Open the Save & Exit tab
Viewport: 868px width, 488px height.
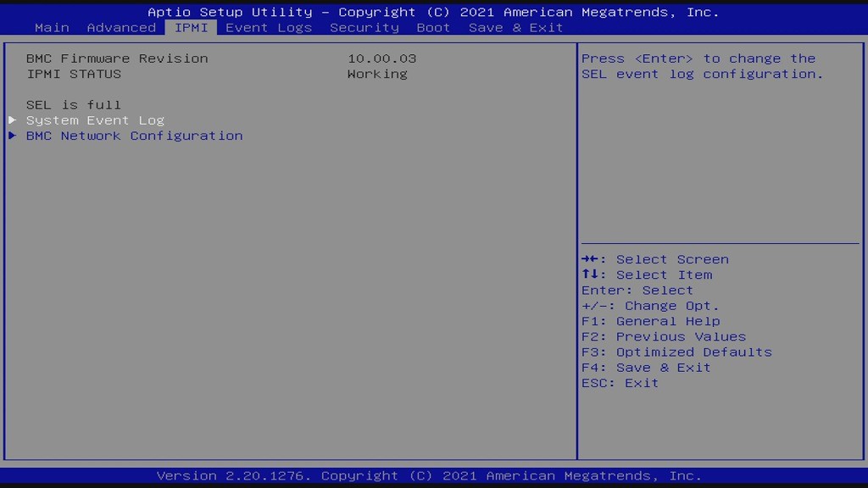click(x=515, y=28)
